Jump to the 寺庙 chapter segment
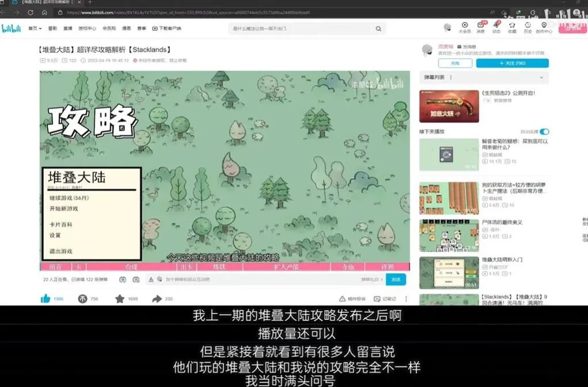The image size is (588, 387). pos(348,267)
